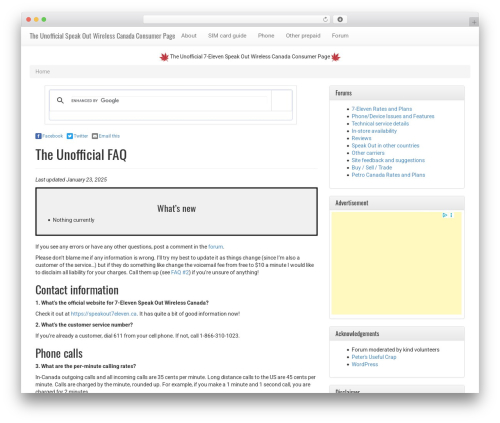500x423 pixels.
Task: Click the What's new heading
Action: (x=176, y=209)
